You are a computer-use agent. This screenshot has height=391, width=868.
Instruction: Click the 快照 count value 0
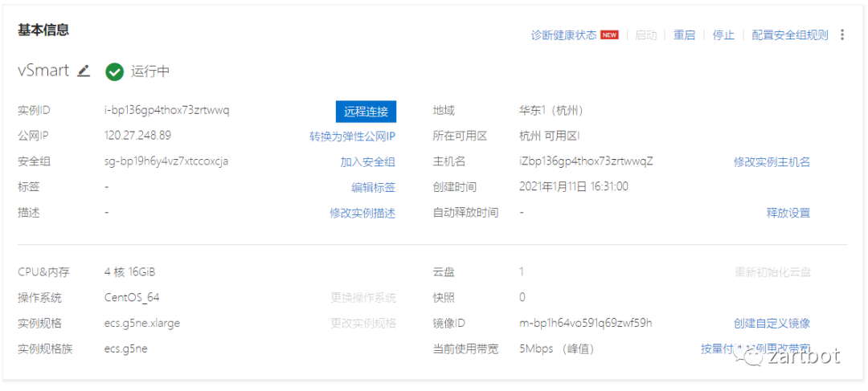[x=522, y=298]
